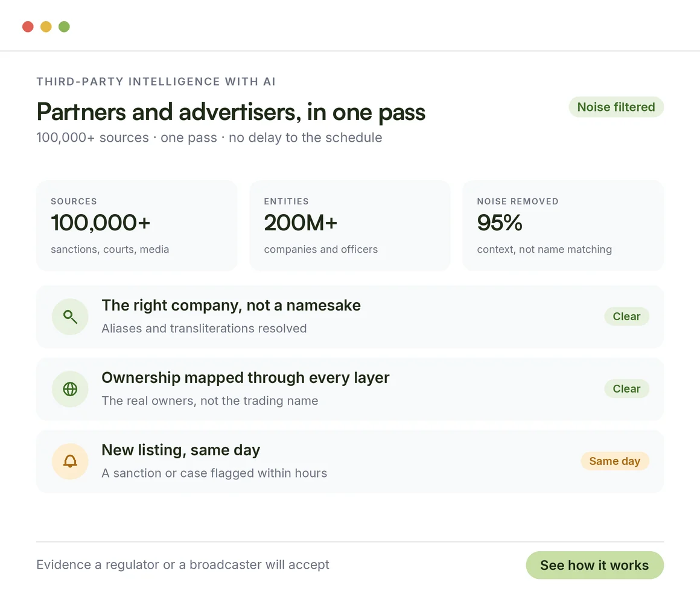Click the 'THIRD-PARTY INTELLIGENCE WITH AI' label
The height and width of the screenshot is (603, 700).
point(156,81)
